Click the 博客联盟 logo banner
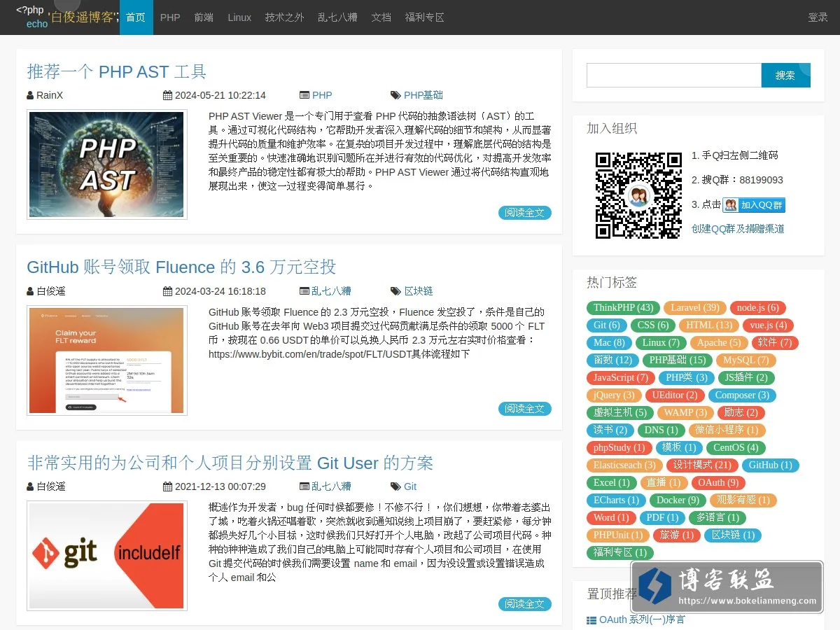The height and width of the screenshot is (630, 840). click(x=727, y=587)
